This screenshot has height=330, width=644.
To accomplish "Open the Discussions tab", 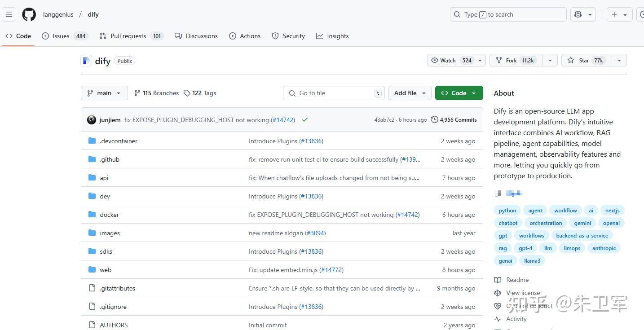I will 196,36.
